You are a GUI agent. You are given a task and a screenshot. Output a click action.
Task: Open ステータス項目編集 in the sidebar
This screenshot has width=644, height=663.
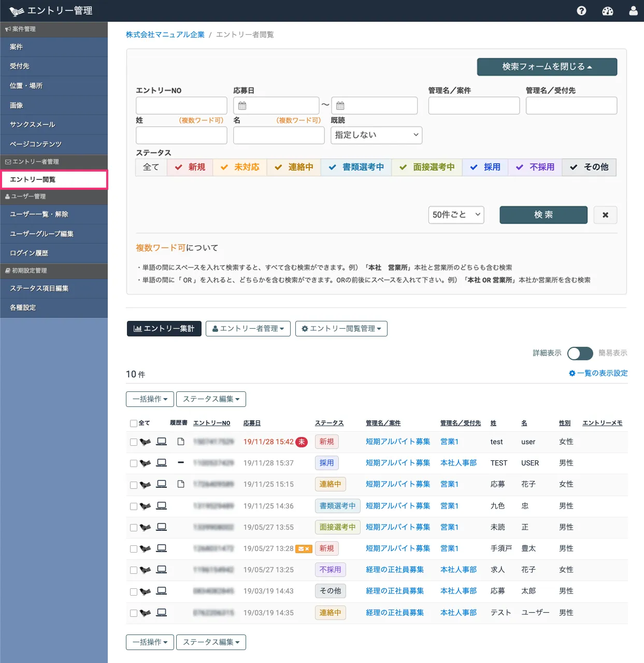[x=54, y=289]
